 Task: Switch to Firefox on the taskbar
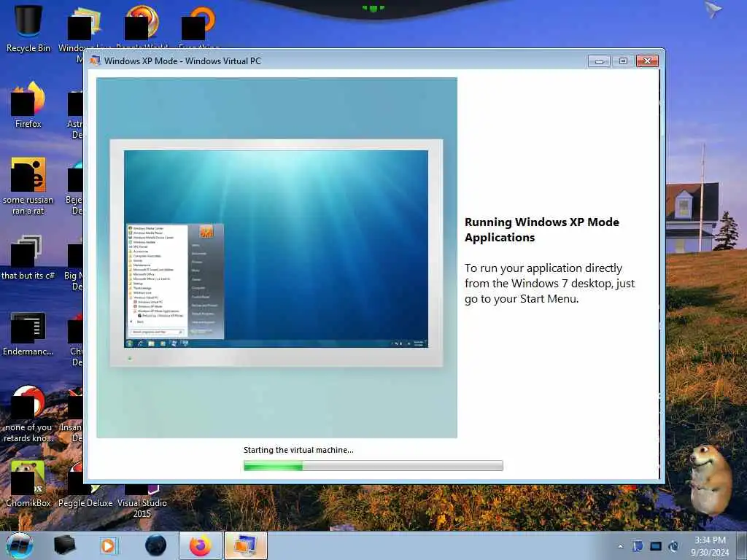point(201,545)
